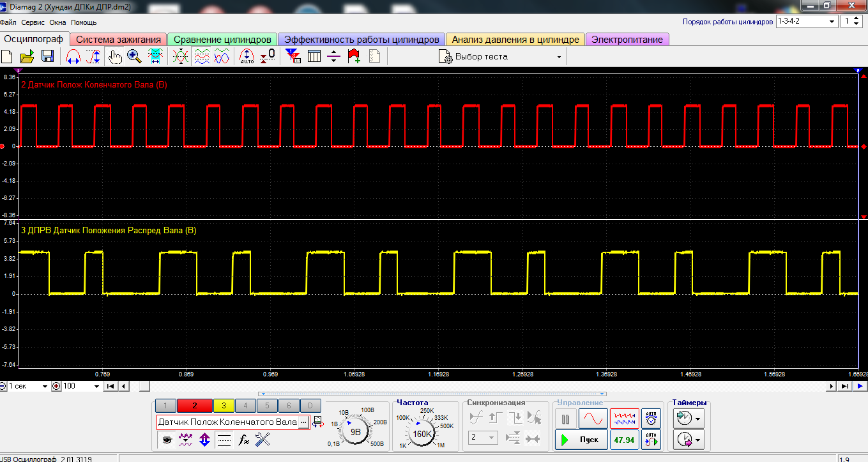This screenshot has width=868, height=462.
Task: Reset zero level offset
Action: [x=268, y=56]
